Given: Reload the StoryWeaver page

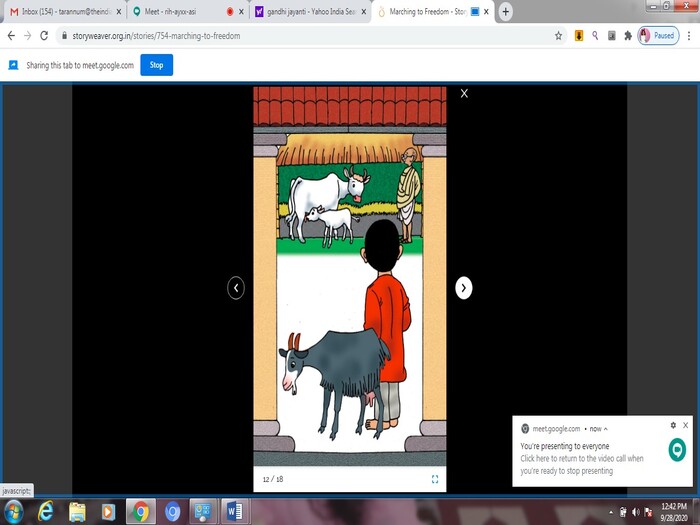Looking at the screenshot, I should (x=44, y=36).
